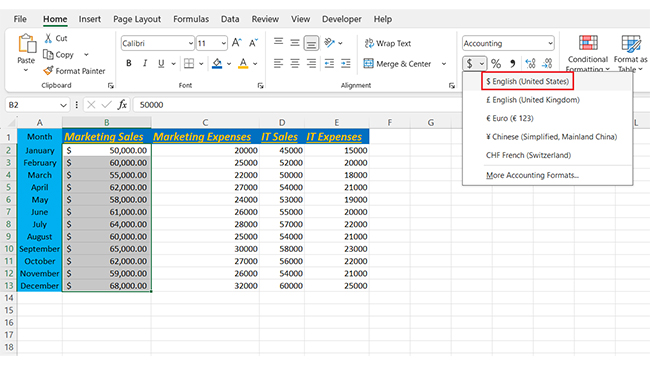
Task: Expand the Paste options arrow
Action: tap(26, 70)
